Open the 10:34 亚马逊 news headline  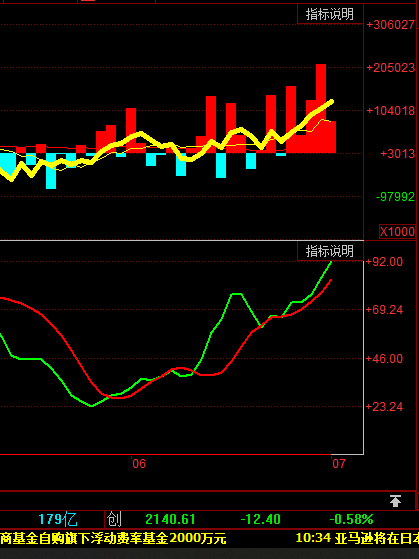(357, 538)
